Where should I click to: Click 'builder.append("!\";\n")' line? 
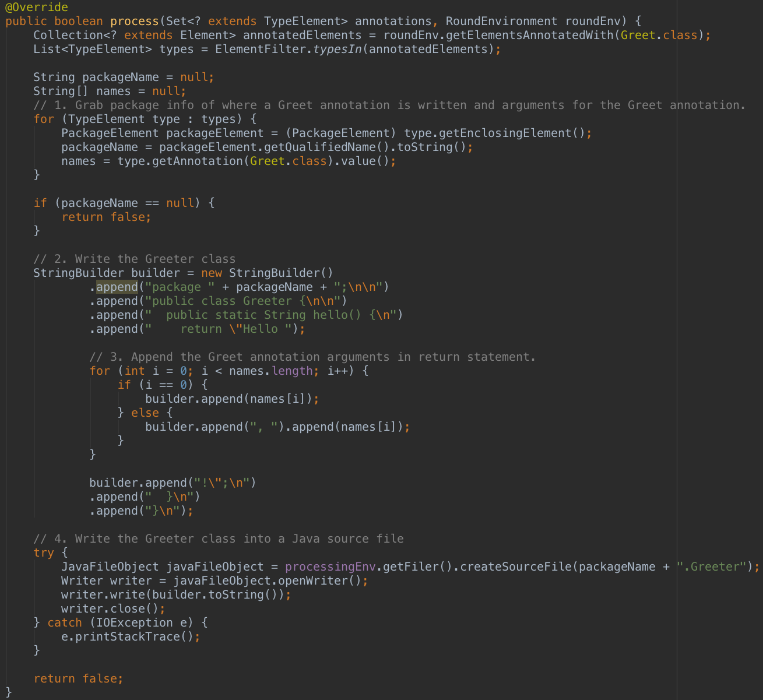(173, 483)
